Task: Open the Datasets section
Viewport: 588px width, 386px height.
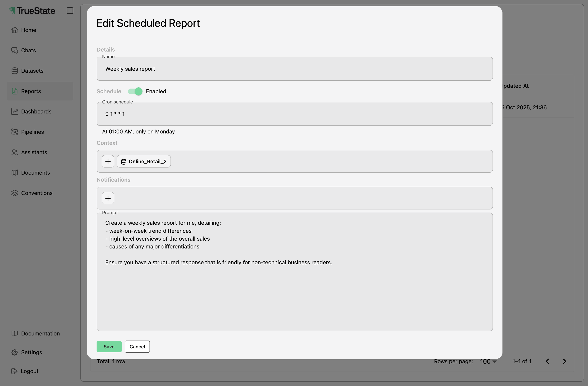Action: [32, 71]
